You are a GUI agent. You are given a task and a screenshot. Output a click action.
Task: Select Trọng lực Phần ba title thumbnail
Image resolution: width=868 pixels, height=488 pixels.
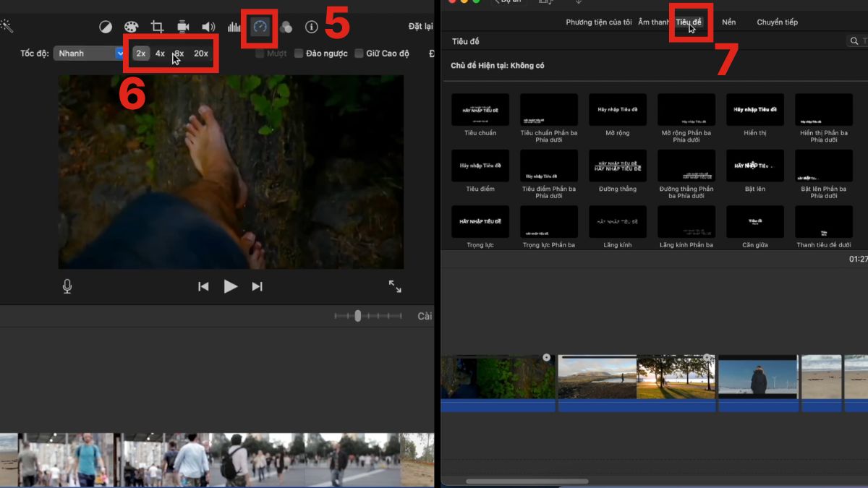click(x=549, y=222)
